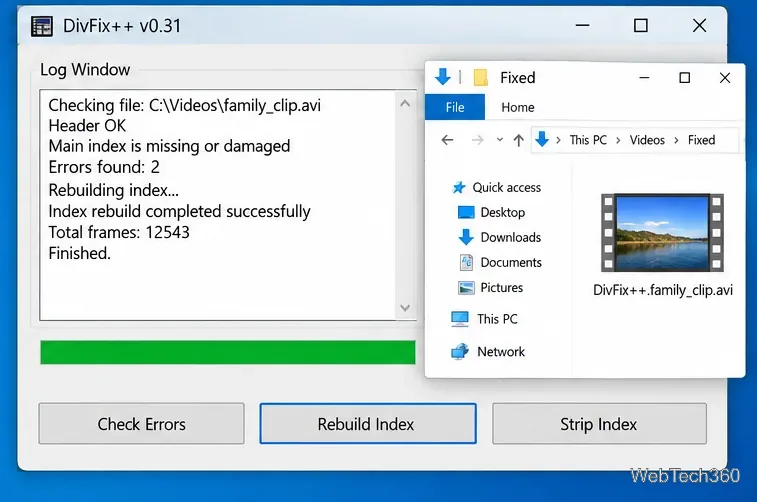
Task: Minimize the DivFix++ window
Action: [583, 25]
